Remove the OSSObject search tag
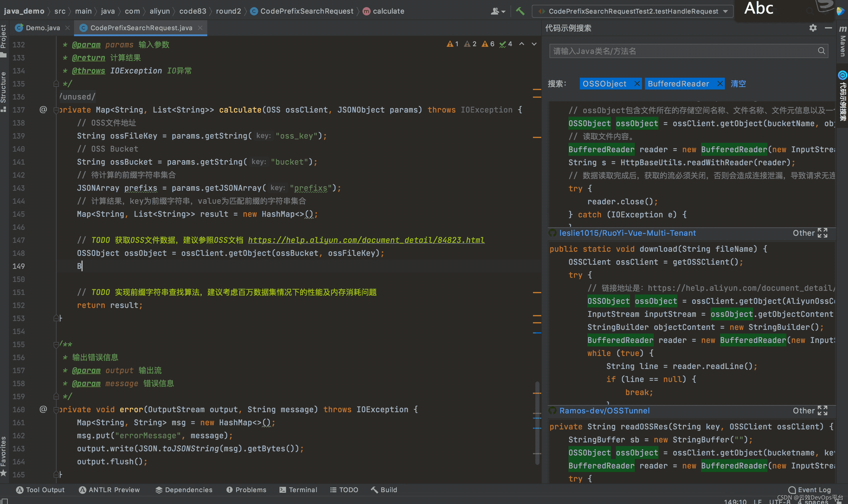The width and height of the screenshot is (848, 504). click(637, 84)
